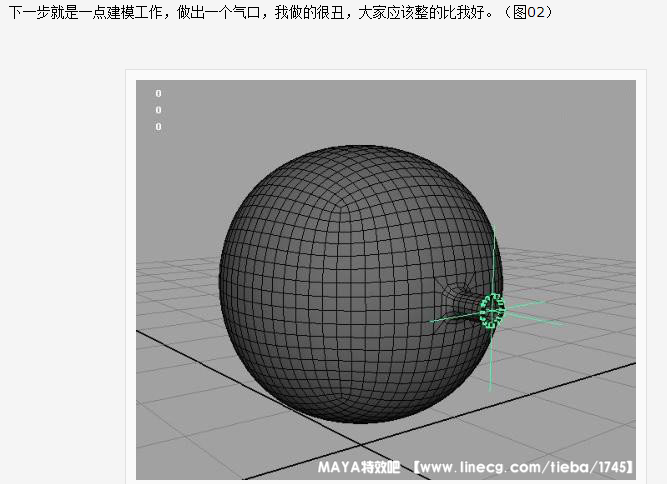Click the MAYA特效吧 watermark text
This screenshot has width=667, height=484.
pyautogui.click(x=358, y=467)
